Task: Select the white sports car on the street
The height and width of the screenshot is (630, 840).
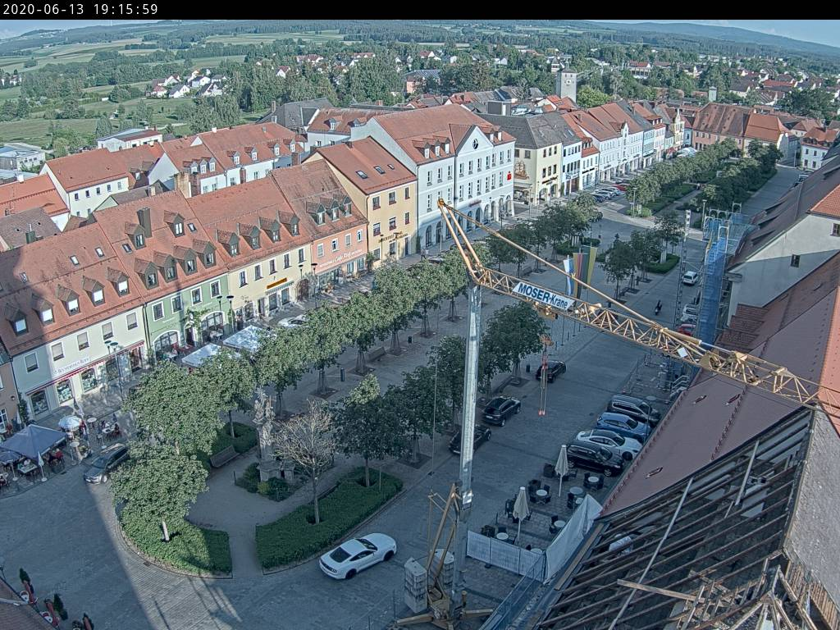Action: point(358,555)
